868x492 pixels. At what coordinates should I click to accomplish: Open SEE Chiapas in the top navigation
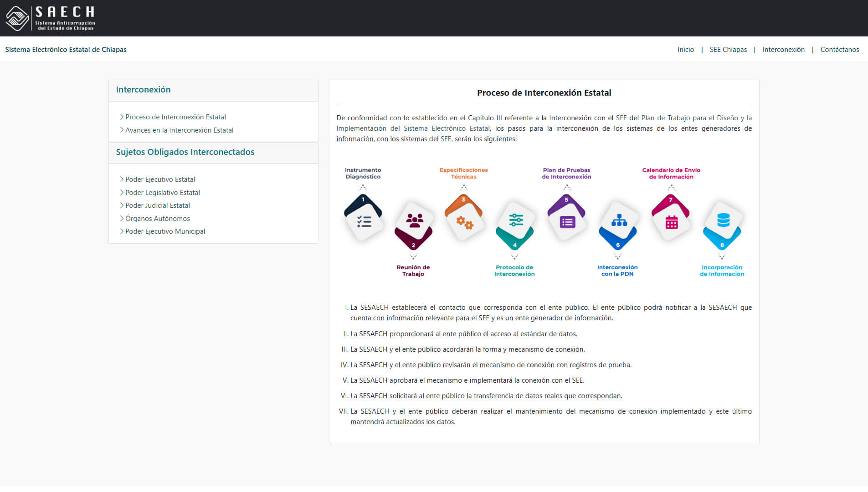(728, 50)
